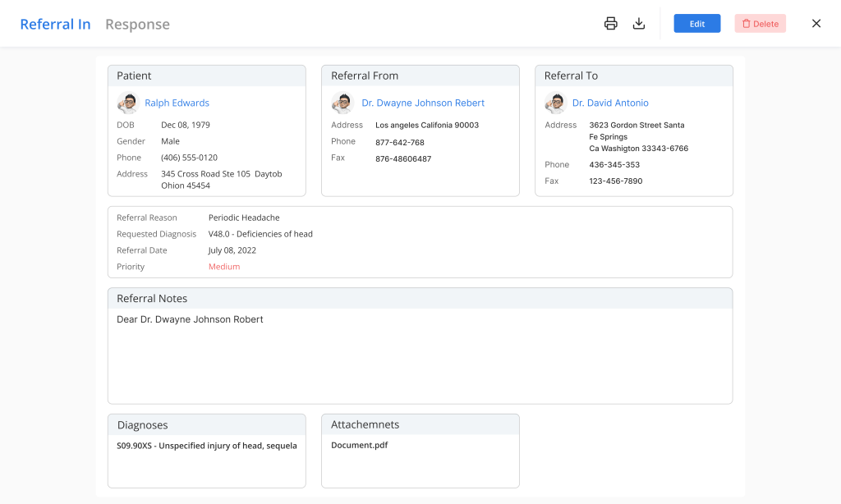The width and height of the screenshot is (841, 504).
Task: Click the print icon
Action: [x=610, y=24]
